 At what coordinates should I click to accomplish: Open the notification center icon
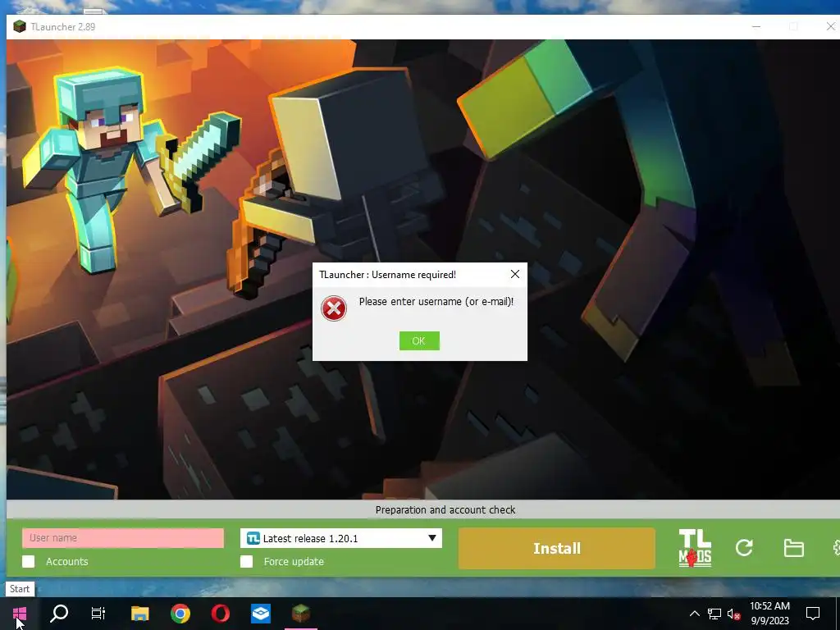tap(813, 614)
